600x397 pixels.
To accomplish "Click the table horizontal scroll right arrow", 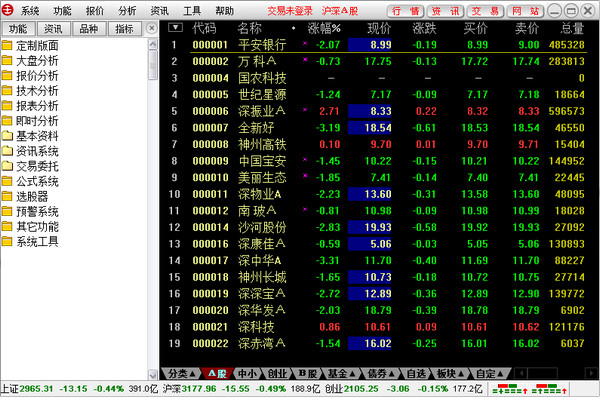I will coord(591,373).
